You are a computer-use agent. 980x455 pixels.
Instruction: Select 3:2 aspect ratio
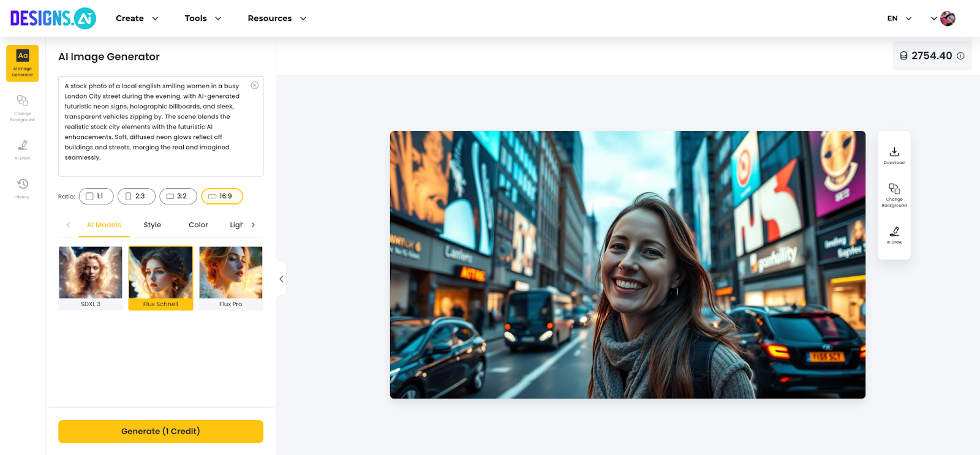pos(178,196)
